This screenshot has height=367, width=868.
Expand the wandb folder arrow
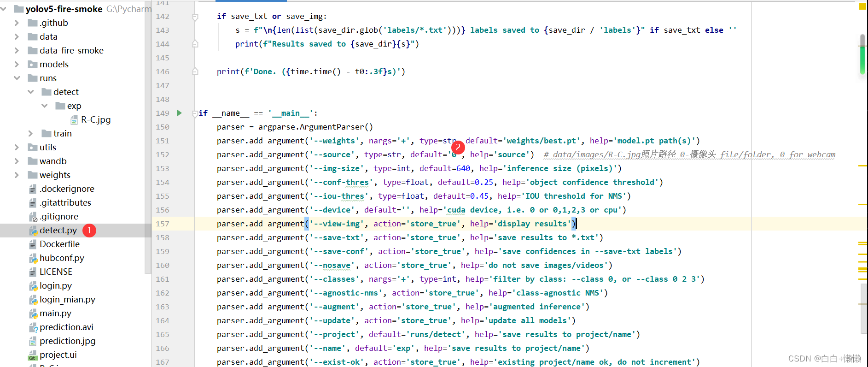[17, 161]
